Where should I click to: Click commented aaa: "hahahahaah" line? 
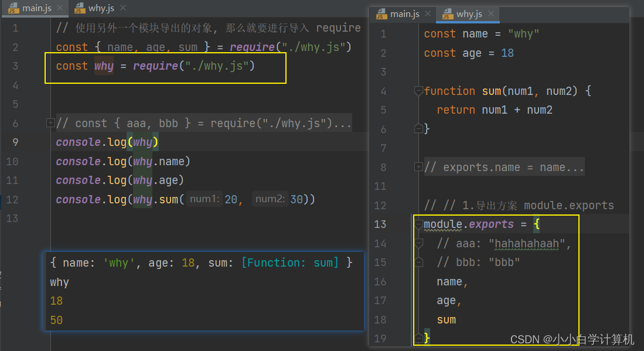click(504, 244)
